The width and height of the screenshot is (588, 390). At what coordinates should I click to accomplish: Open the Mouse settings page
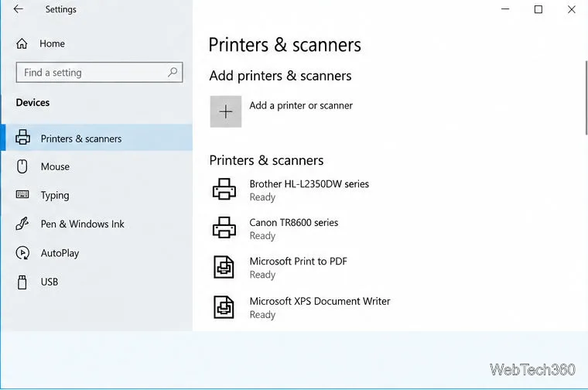pos(55,166)
